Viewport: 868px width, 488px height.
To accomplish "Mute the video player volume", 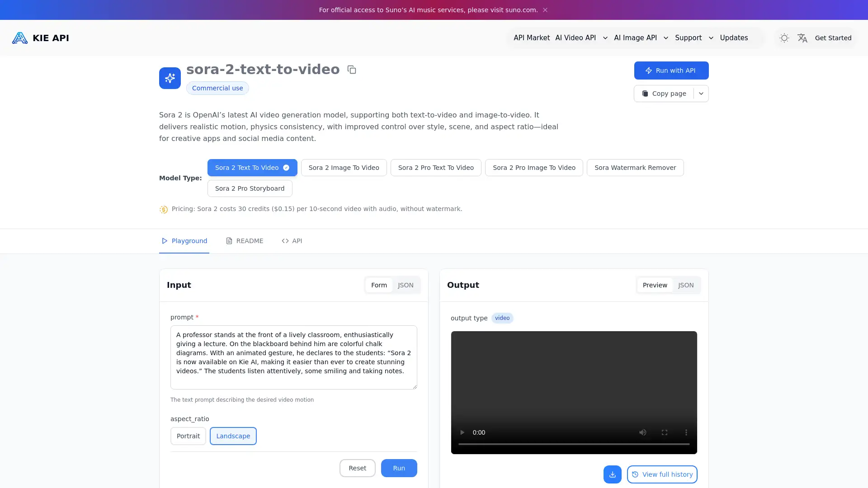I will tap(642, 432).
